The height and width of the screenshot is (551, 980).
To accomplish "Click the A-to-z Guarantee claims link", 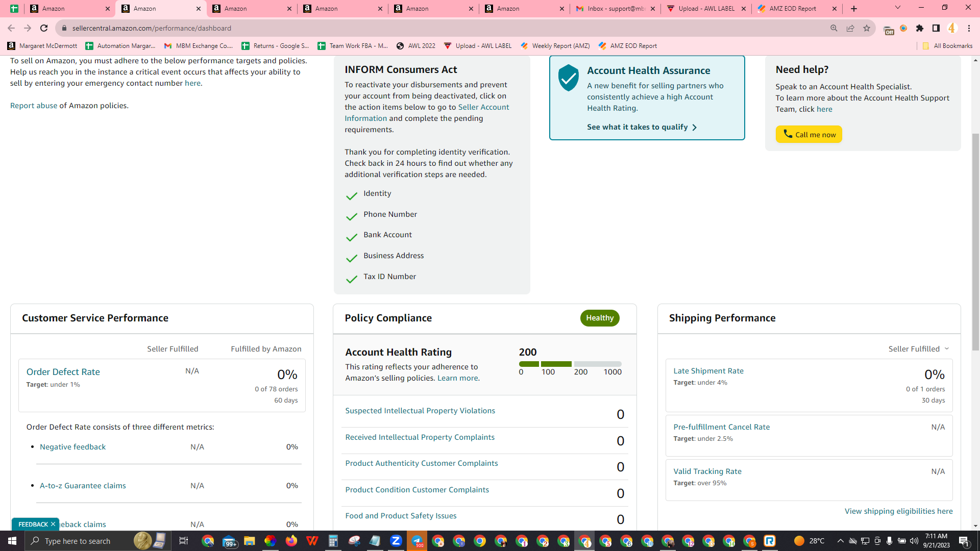I will point(83,486).
